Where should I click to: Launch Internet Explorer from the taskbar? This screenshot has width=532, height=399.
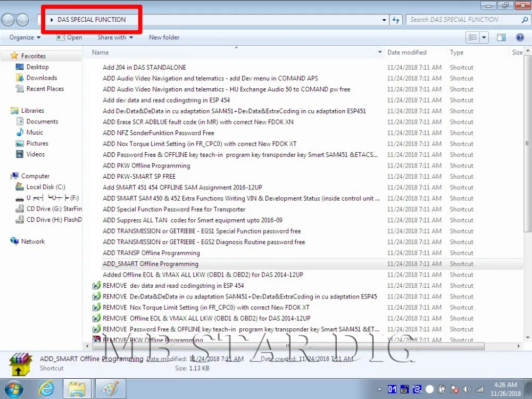point(46,389)
